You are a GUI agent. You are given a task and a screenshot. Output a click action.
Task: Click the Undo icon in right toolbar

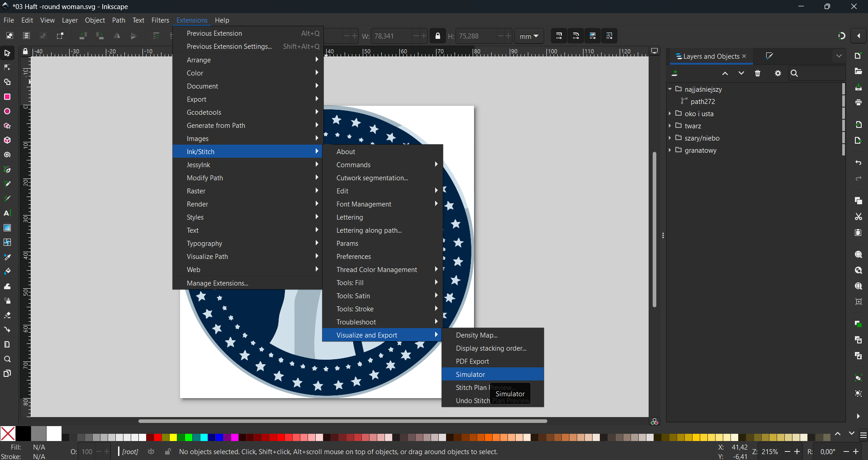[858, 163]
